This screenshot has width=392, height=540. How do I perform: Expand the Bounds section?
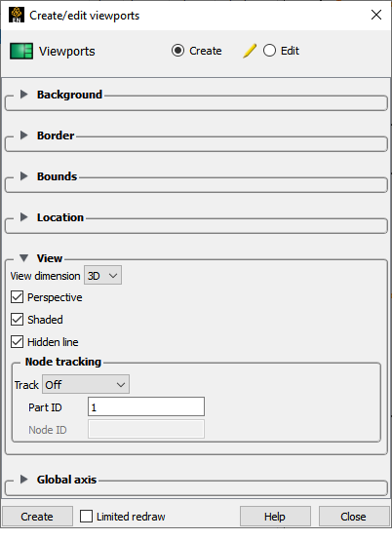(23, 176)
